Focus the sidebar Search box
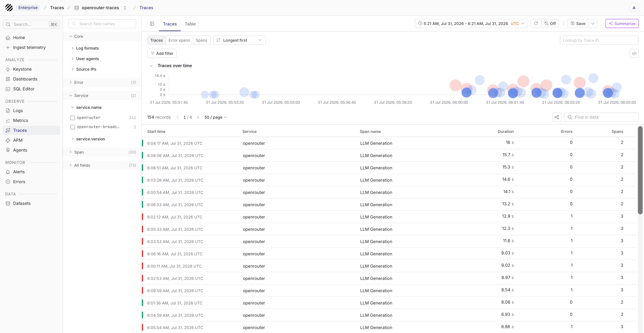The width and height of the screenshot is (644, 333). tap(31, 24)
